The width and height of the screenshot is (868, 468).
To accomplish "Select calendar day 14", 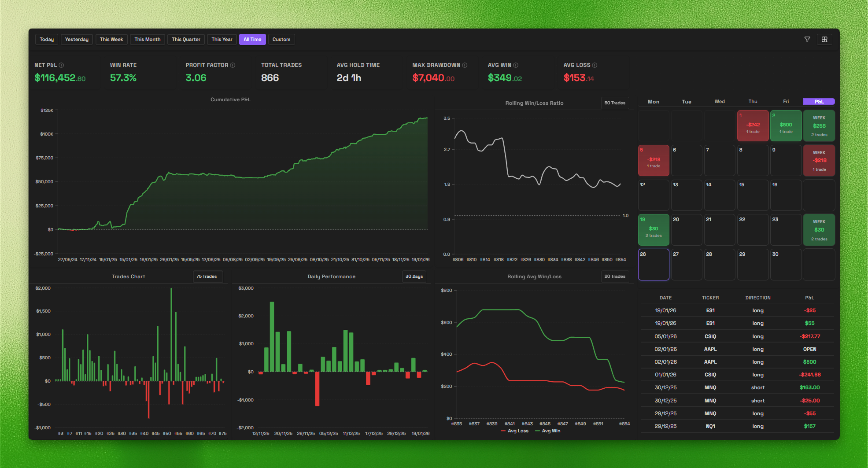I will click(x=720, y=195).
